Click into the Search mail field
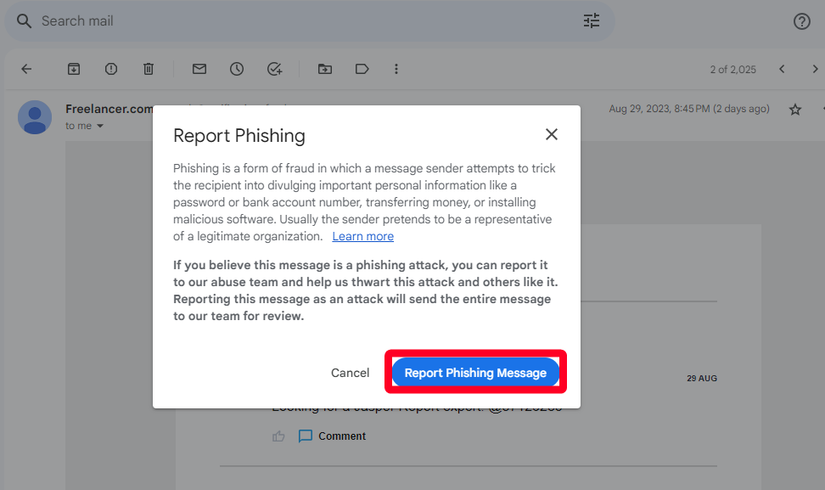The width and height of the screenshot is (825, 490). pos(300,21)
